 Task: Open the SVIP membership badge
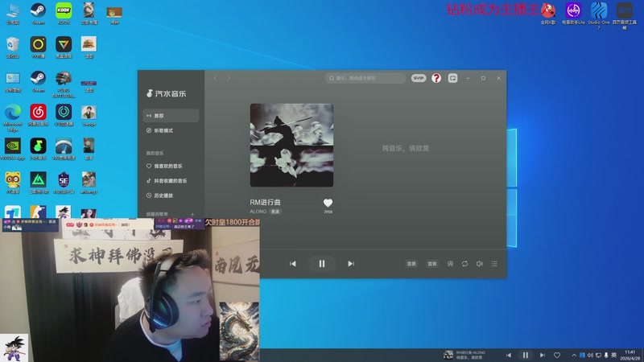pyautogui.click(x=419, y=78)
